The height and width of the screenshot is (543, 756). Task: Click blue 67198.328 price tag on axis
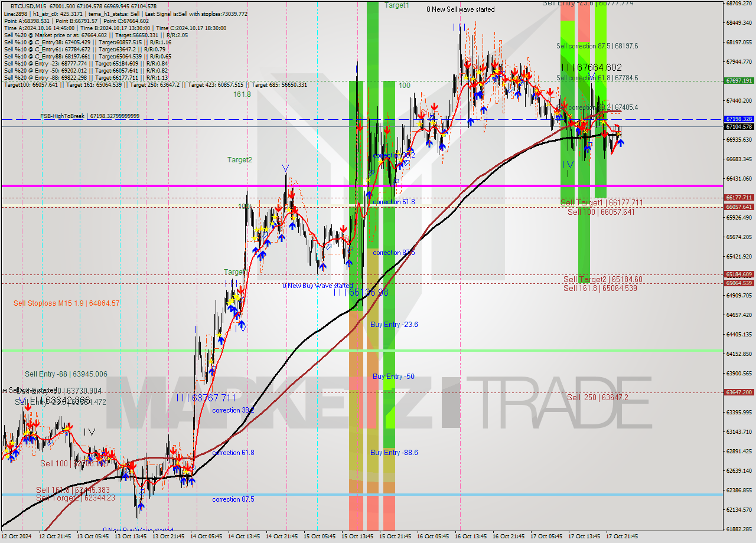[x=739, y=119]
